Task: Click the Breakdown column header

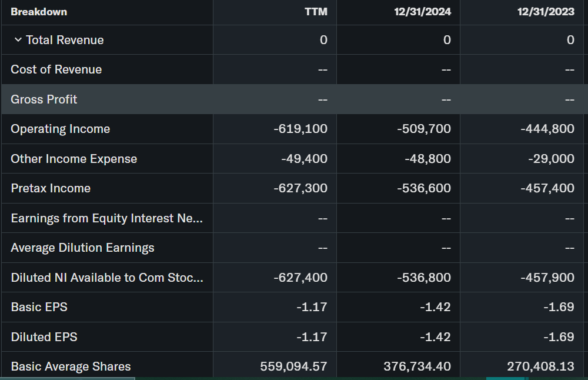Action: click(x=39, y=12)
